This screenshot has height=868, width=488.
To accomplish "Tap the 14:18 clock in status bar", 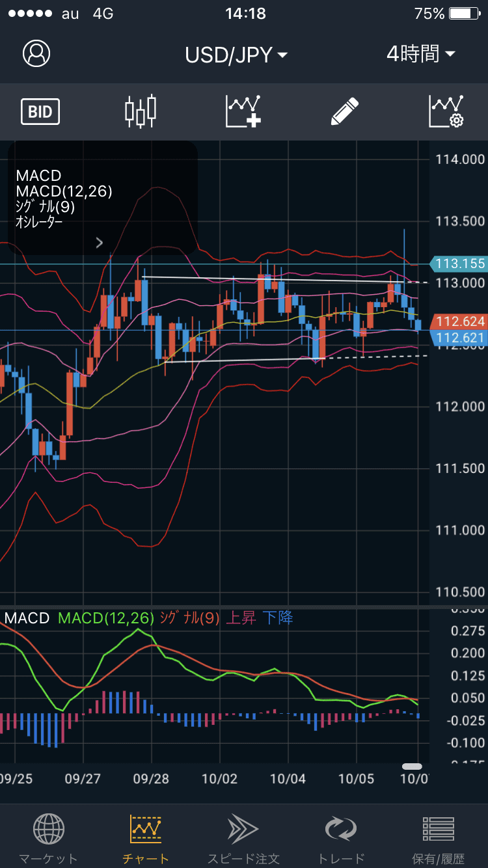I will [x=245, y=13].
